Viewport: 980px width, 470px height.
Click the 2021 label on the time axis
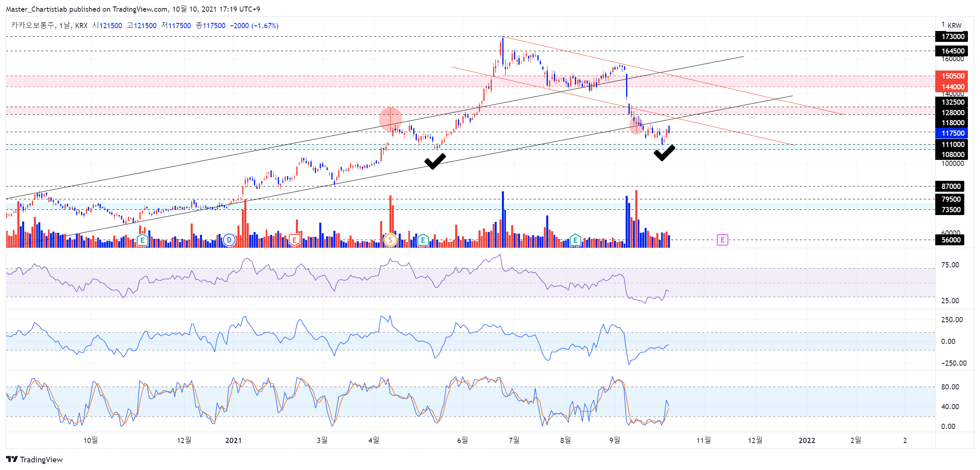(x=233, y=440)
